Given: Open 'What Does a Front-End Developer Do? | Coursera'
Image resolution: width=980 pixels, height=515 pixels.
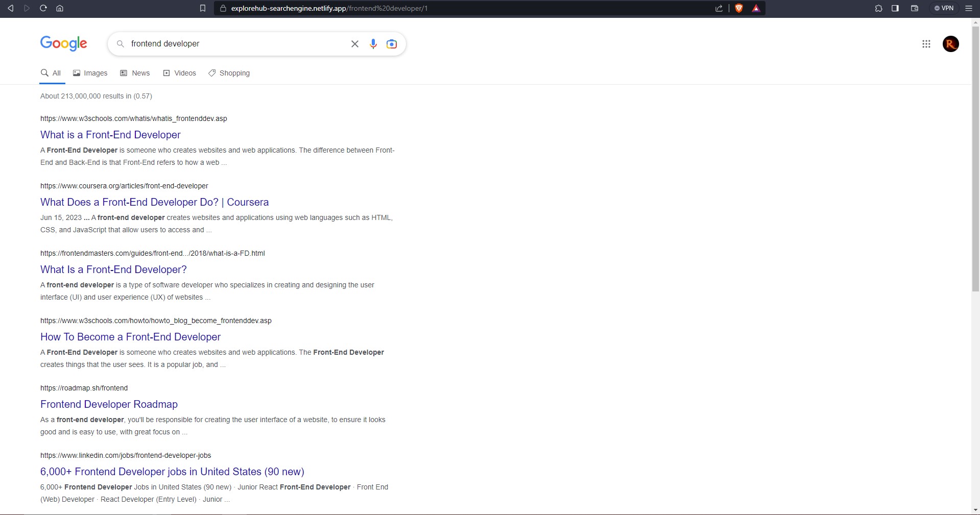Looking at the screenshot, I should click(x=154, y=202).
